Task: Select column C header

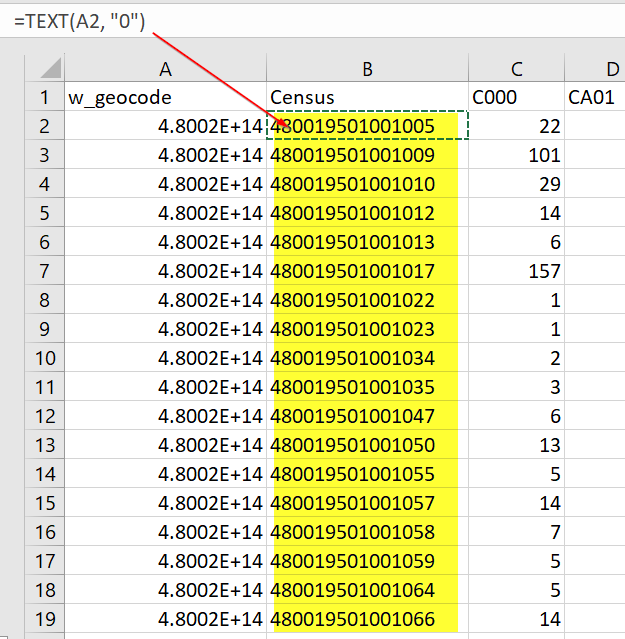Action: [516, 69]
